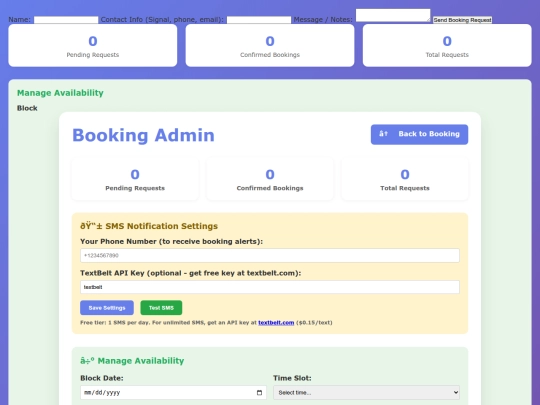Click the 'Free tier: 1 SMS per day' note
Image resolution: width=540 pixels, height=405 pixels.
coord(206,323)
